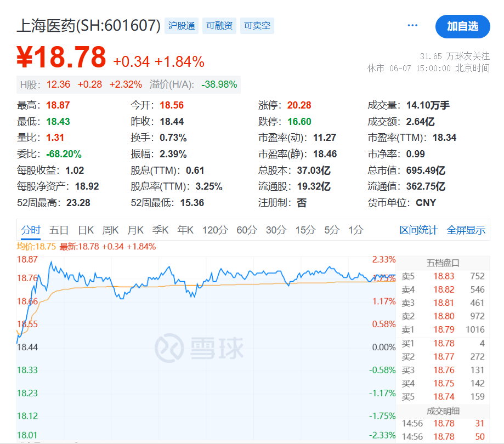
Task: Open the three-dot more options menu
Action: (412, 25)
